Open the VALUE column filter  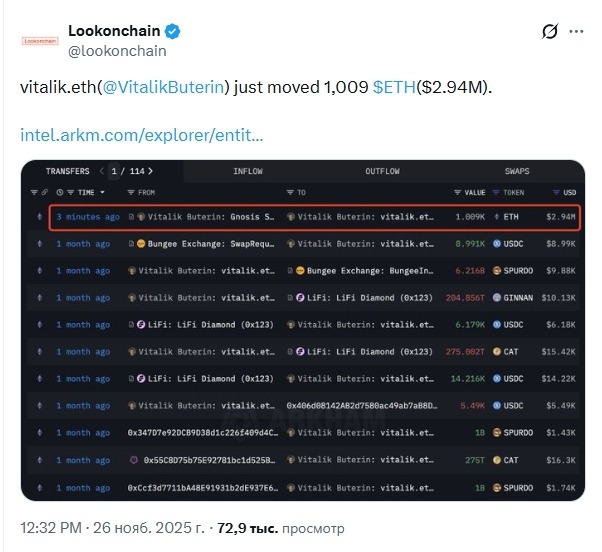coord(457,191)
